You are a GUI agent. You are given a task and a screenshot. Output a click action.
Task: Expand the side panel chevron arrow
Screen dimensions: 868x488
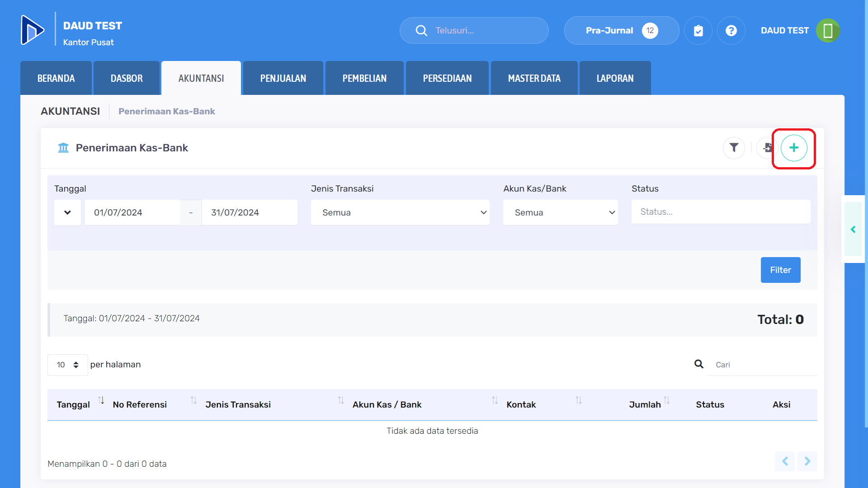pyautogui.click(x=853, y=230)
